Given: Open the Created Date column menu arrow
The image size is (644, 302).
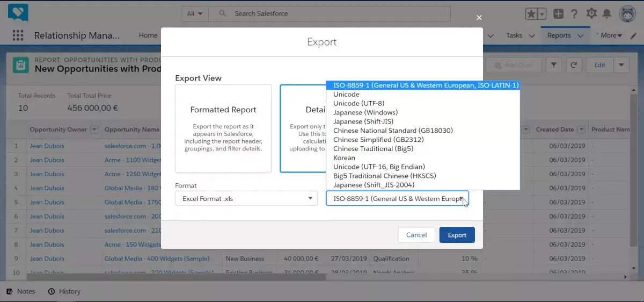Looking at the screenshot, I should [581, 130].
